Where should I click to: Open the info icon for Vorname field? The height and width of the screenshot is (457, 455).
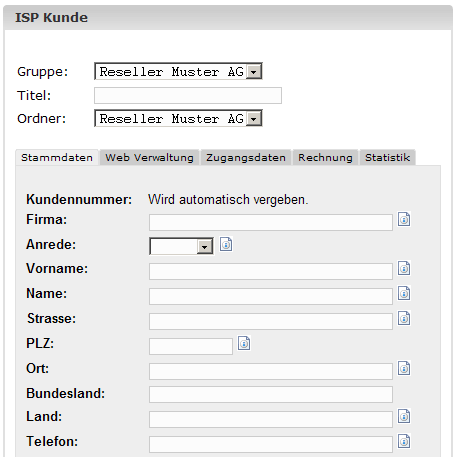pyautogui.click(x=404, y=268)
